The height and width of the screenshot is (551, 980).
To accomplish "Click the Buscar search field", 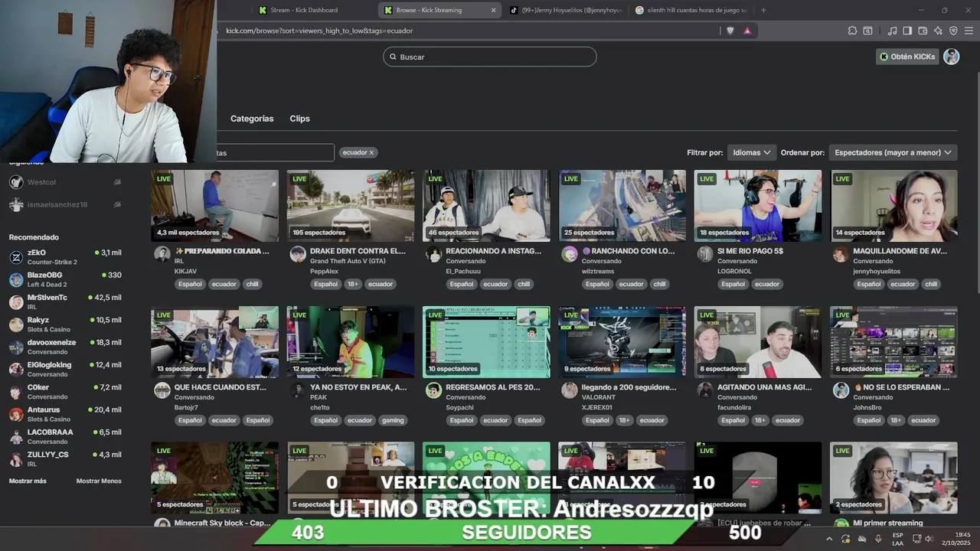I will (490, 57).
